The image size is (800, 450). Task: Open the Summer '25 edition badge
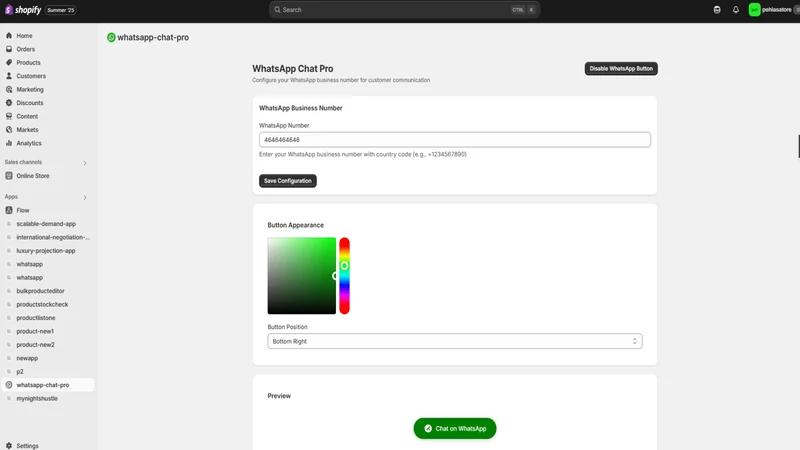(x=61, y=10)
